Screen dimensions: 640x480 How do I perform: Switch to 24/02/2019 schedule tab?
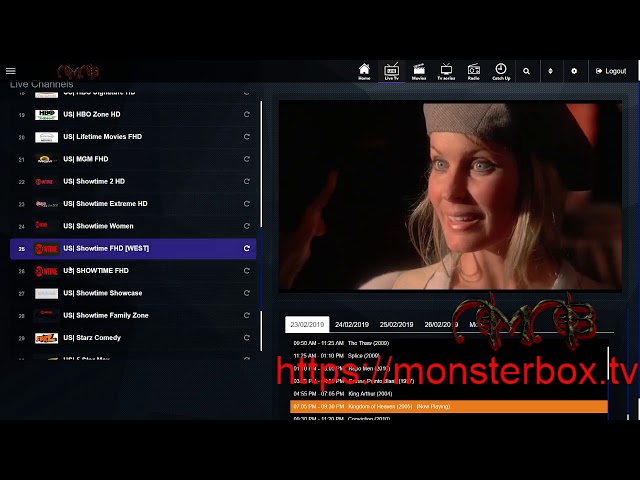[x=352, y=324]
